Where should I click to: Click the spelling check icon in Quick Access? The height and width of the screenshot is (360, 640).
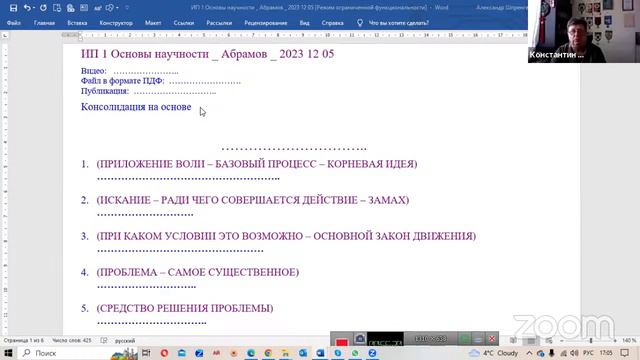click(x=98, y=8)
